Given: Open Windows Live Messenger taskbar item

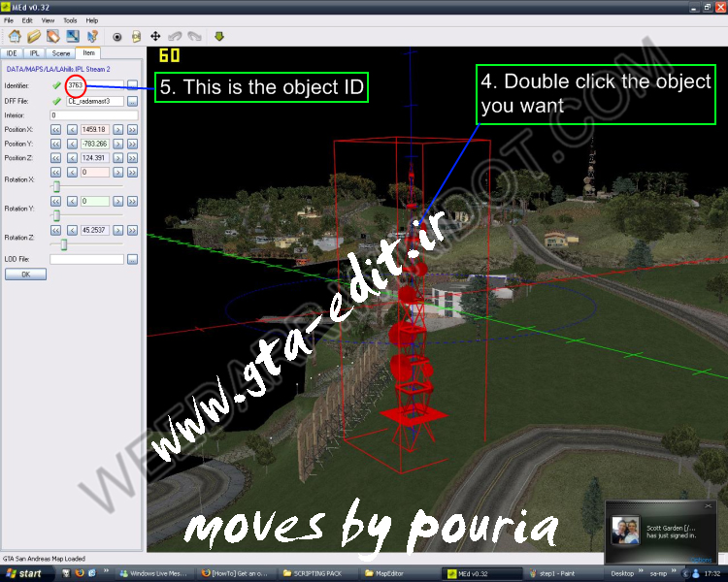Looking at the screenshot, I should [x=153, y=573].
